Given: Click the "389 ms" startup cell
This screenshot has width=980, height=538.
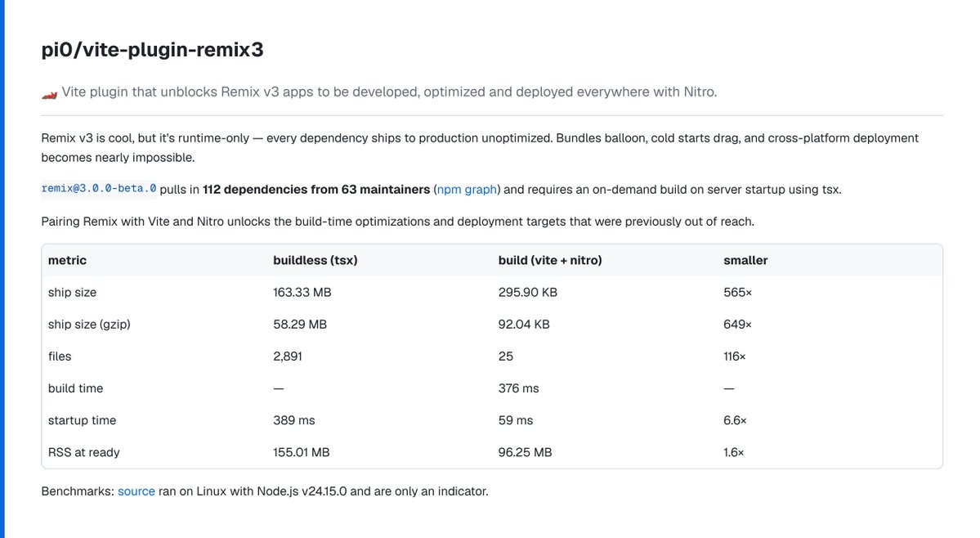Looking at the screenshot, I should click(x=293, y=420).
